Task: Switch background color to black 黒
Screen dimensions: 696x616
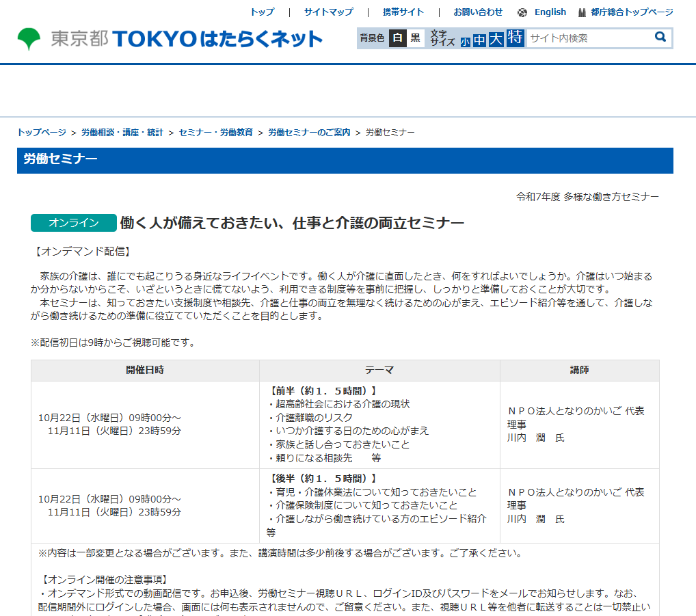Action: [x=415, y=38]
